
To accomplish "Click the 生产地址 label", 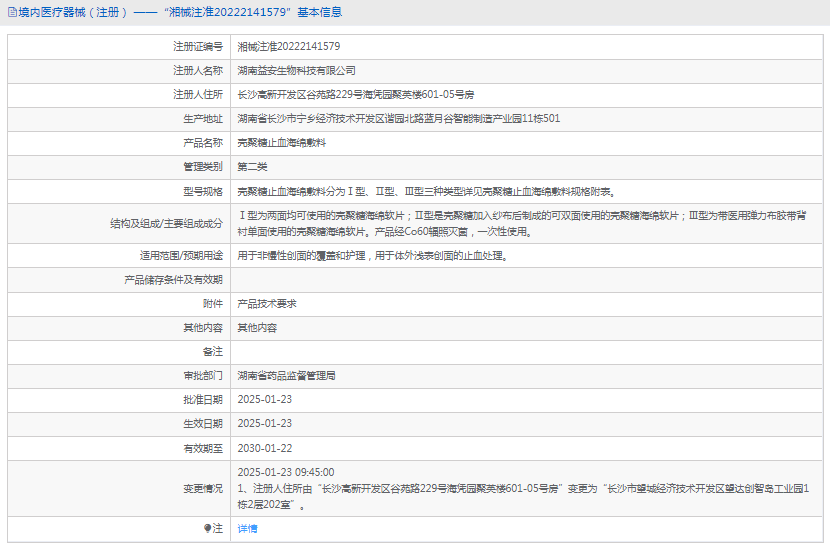I will point(203,119).
